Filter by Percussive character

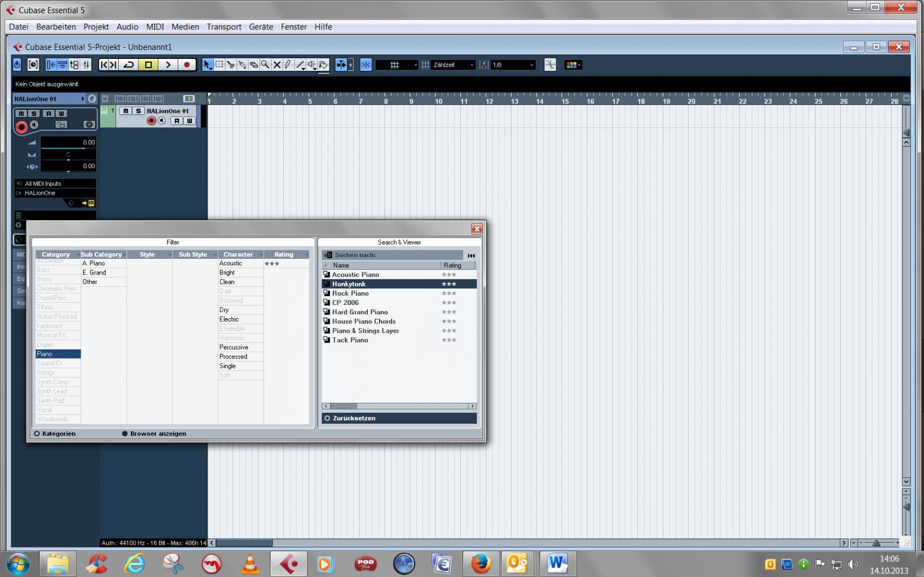coord(241,348)
